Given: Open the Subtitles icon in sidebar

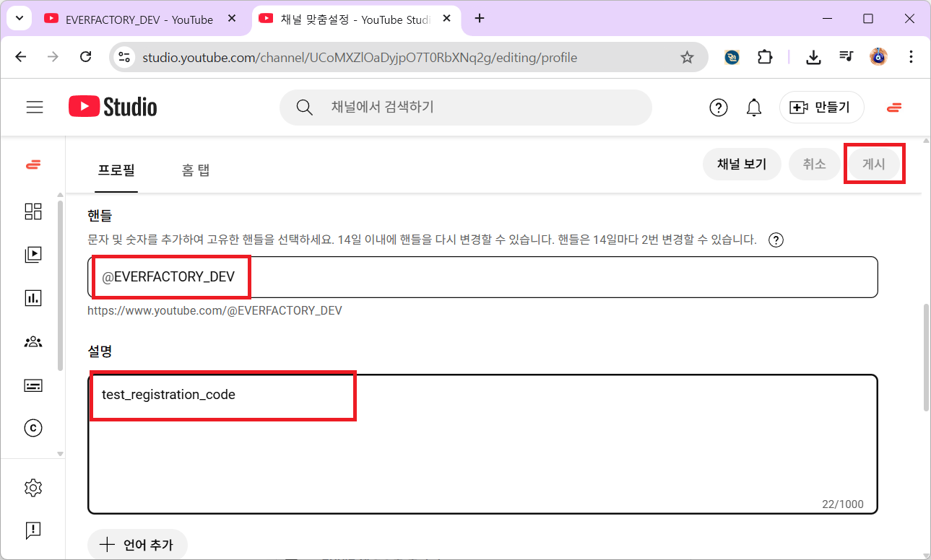Looking at the screenshot, I should coord(33,385).
